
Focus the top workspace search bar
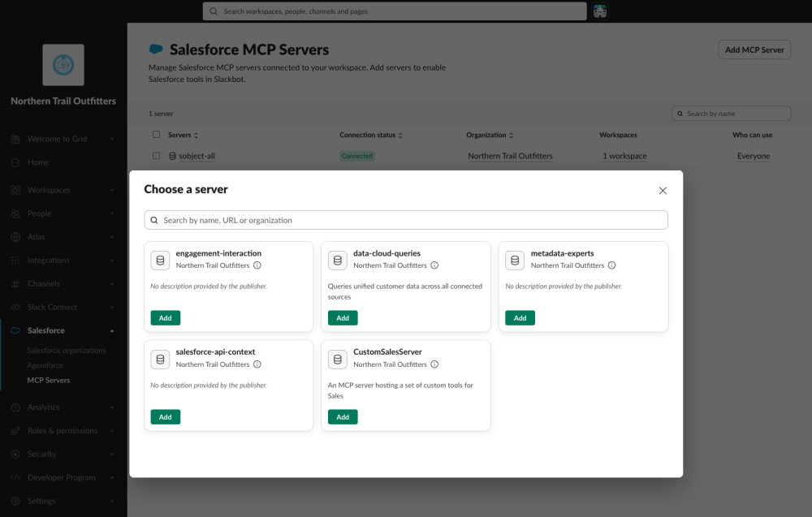395,11
